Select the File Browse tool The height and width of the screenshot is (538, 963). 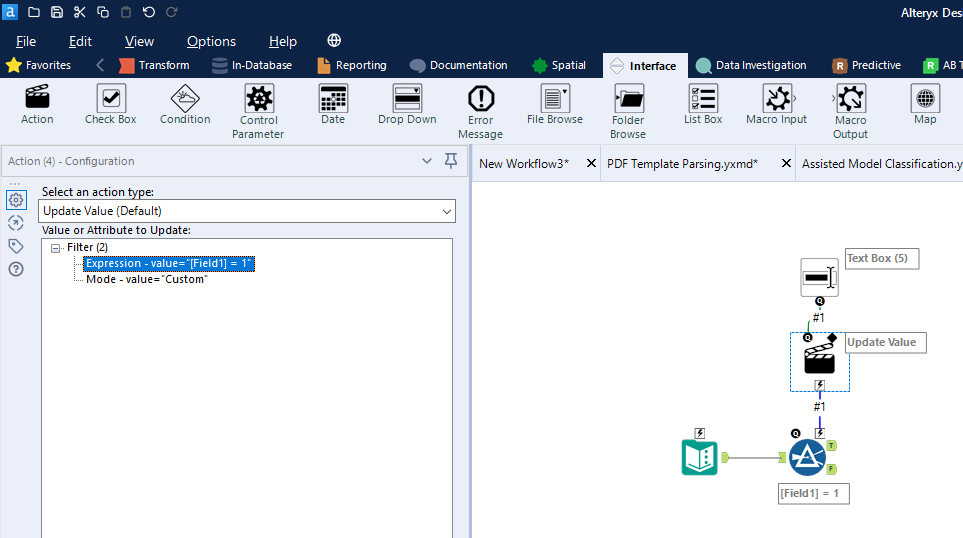(x=555, y=105)
